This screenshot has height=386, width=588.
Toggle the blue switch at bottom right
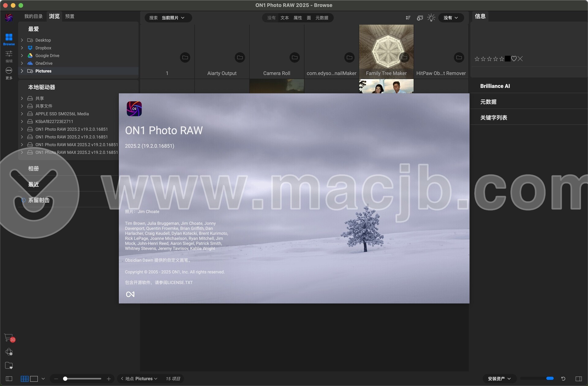point(550,379)
